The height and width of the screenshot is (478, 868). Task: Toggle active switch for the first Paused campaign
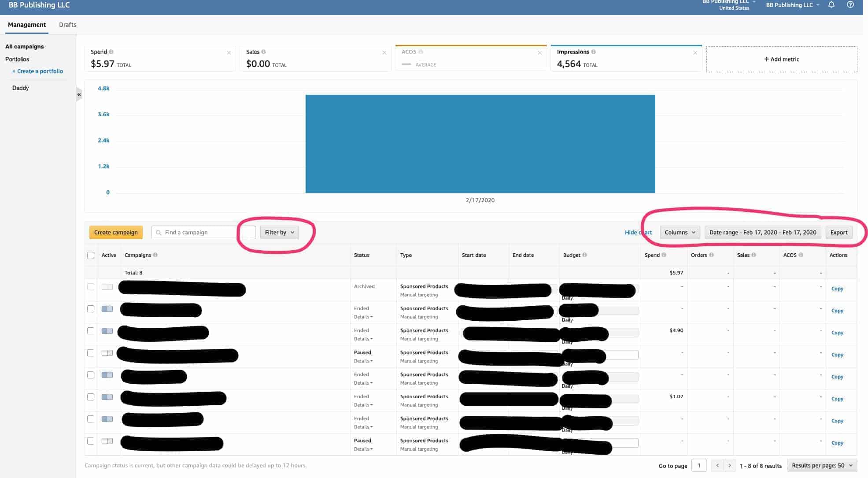(x=107, y=353)
